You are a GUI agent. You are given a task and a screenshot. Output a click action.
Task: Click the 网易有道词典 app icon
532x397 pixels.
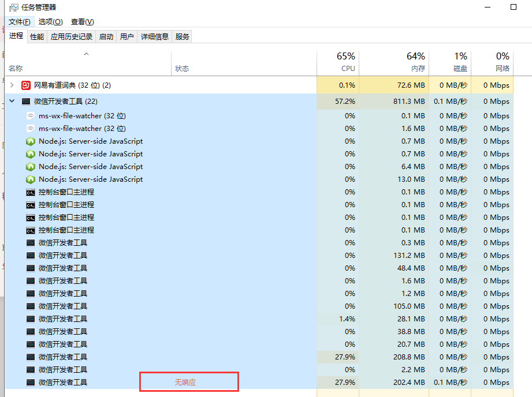pyautogui.click(x=26, y=85)
